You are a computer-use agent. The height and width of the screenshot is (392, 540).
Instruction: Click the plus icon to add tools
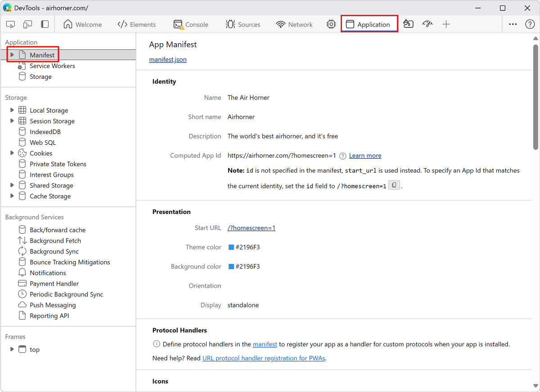[x=446, y=24]
